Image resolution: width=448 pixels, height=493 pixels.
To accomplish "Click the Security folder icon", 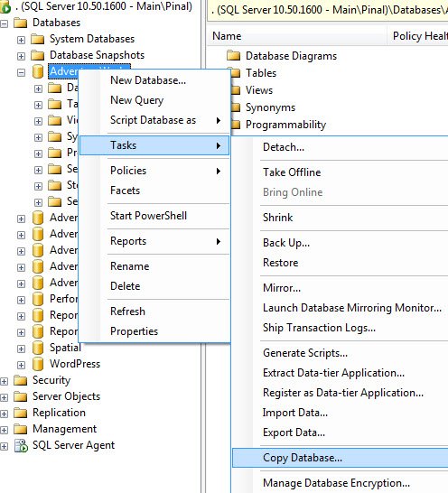I will [21, 380].
